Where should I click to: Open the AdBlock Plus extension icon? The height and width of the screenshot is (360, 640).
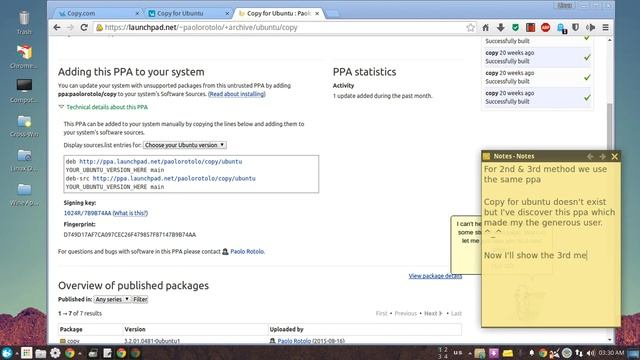[545, 27]
